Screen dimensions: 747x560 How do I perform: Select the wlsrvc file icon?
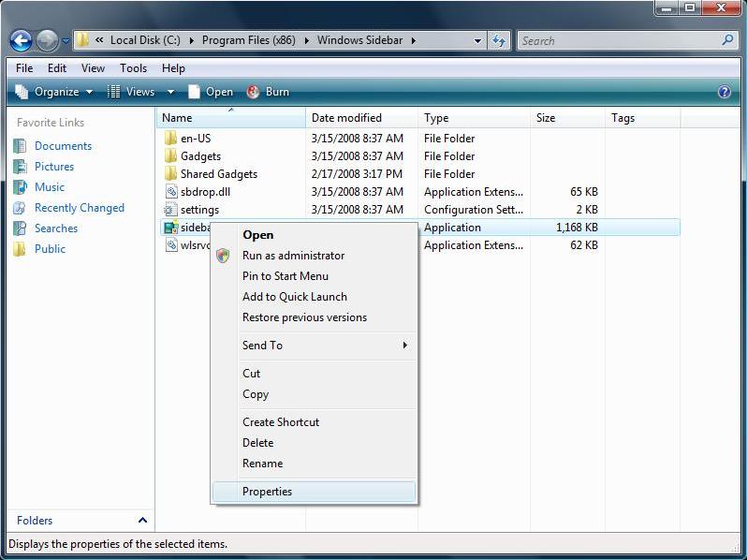coord(170,245)
